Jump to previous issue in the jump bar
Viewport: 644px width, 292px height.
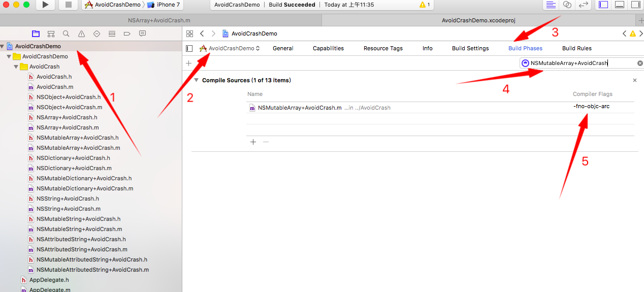(x=625, y=34)
